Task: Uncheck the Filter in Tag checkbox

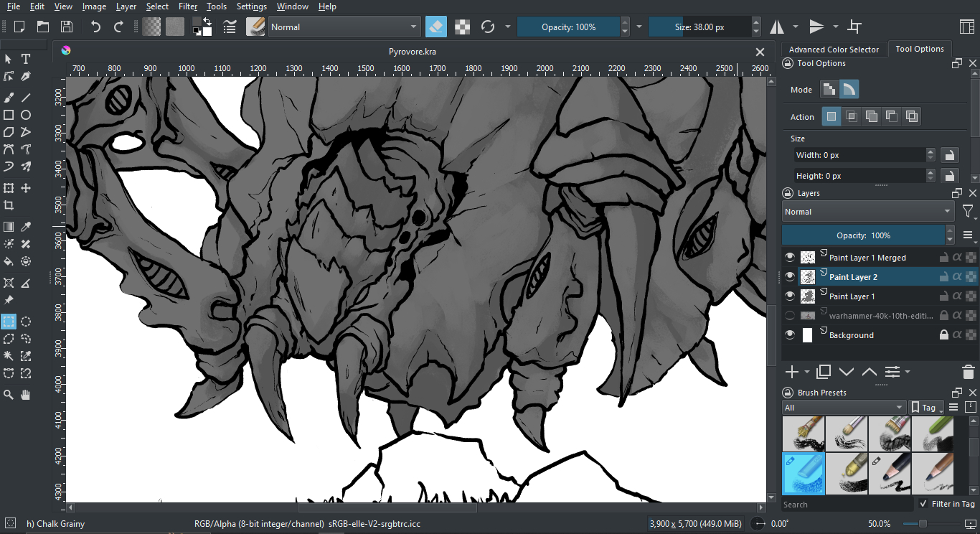Action: point(923,504)
